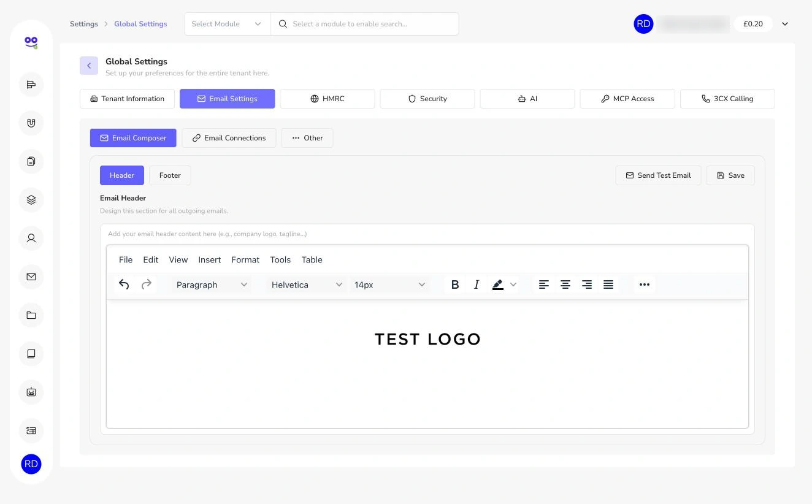The height and width of the screenshot is (504, 812).
Task: Reveal more toolbar options (three dots)
Action: (645, 284)
